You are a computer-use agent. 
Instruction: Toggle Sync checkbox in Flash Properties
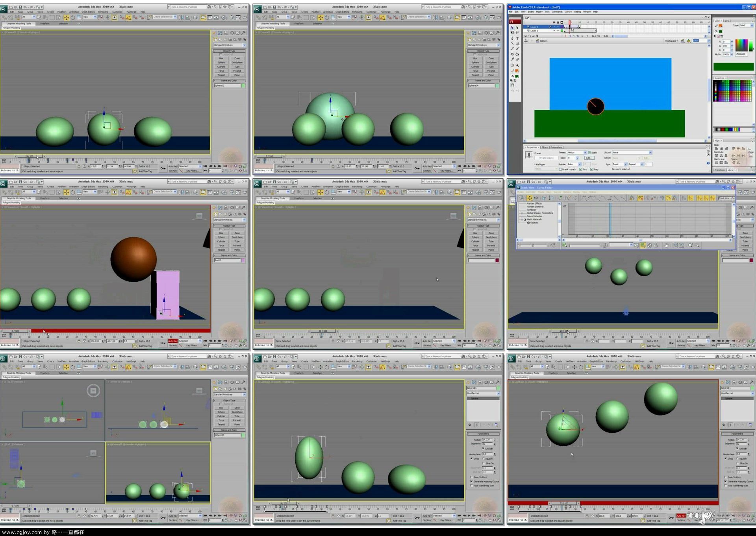(x=580, y=169)
